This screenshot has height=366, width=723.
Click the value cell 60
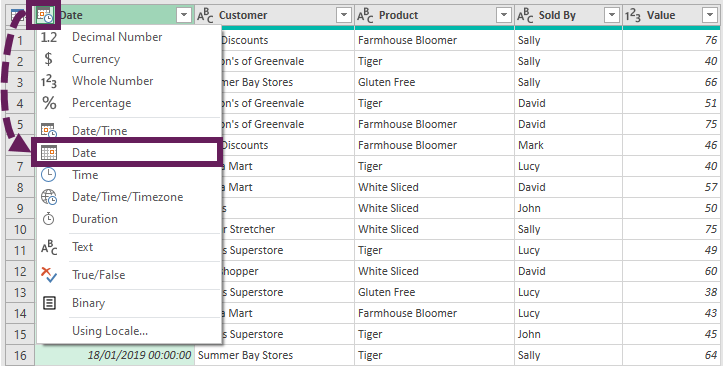point(672,271)
